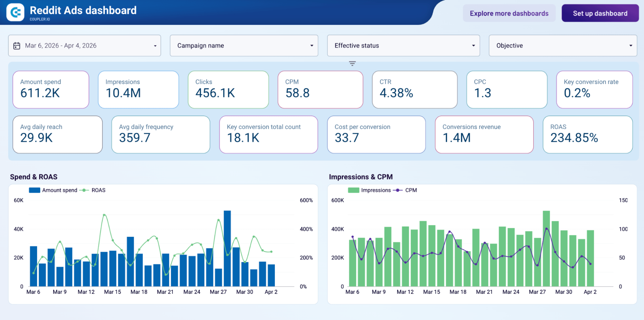Toggle the Amount spend legend item
The image size is (644, 320).
tap(59, 190)
